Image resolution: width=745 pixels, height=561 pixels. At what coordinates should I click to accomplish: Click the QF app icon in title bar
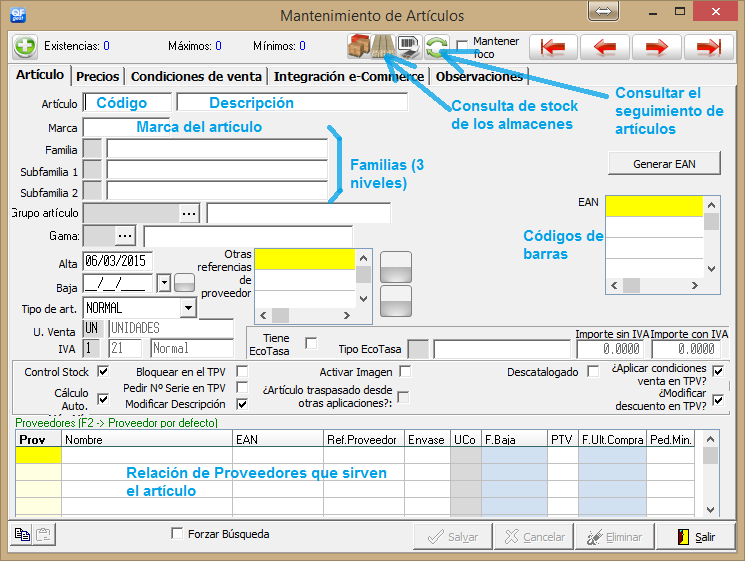[18, 15]
